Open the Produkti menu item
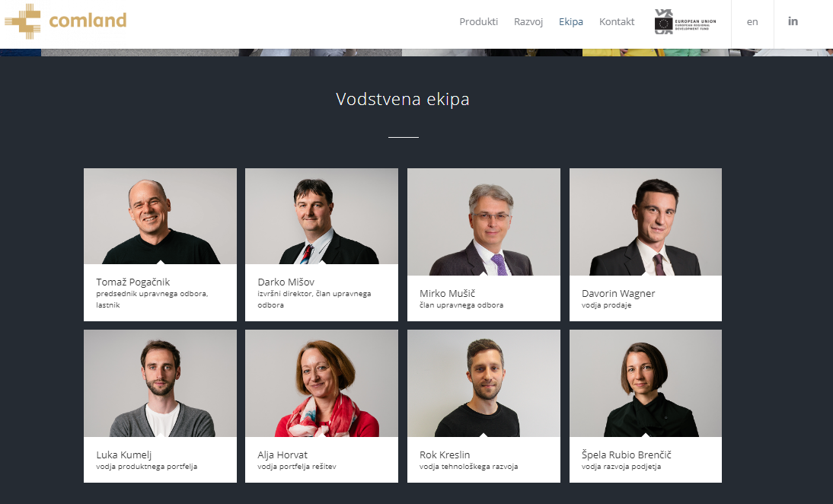The height and width of the screenshot is (504, 833). pyautogui.click(x=479, y=22)
